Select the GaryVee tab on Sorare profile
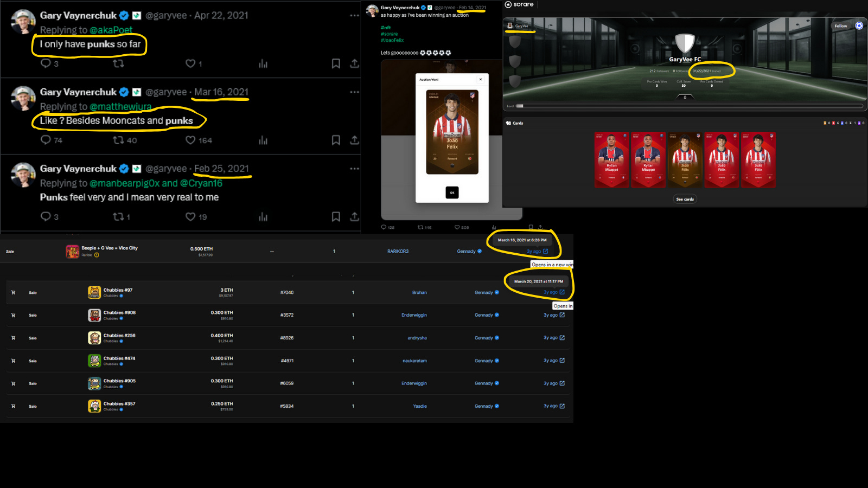Image resolution: width=868 pixels, height=488 pixels. (518, 25)
